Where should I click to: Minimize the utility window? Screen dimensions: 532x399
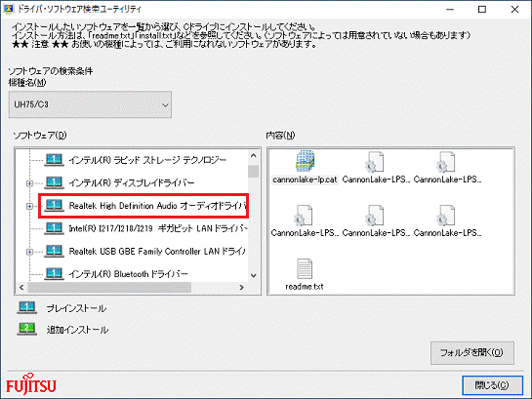(450, 9)
